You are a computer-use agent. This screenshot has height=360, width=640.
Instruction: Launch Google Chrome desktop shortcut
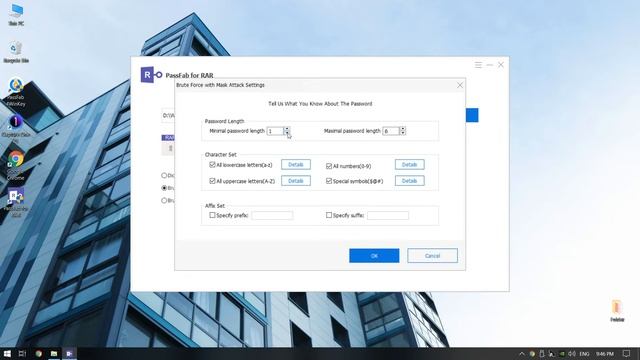click(x=16, y=166)
